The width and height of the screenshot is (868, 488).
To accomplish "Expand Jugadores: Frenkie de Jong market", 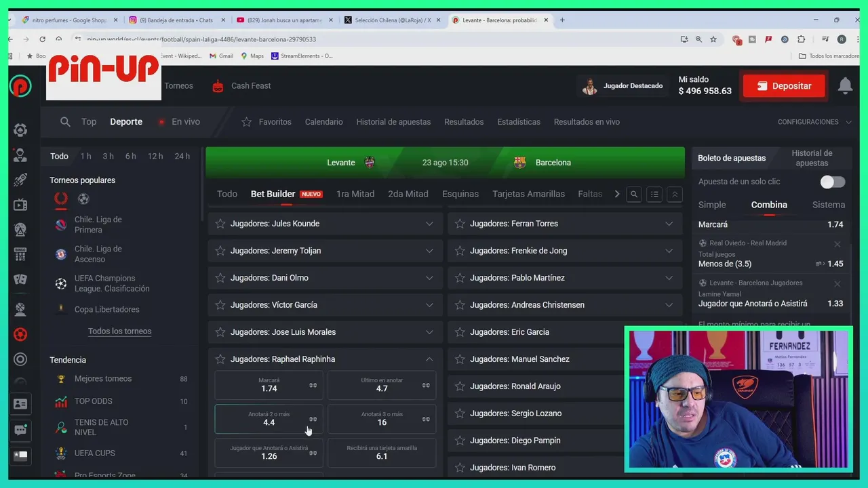I will [x=565, y=251].
